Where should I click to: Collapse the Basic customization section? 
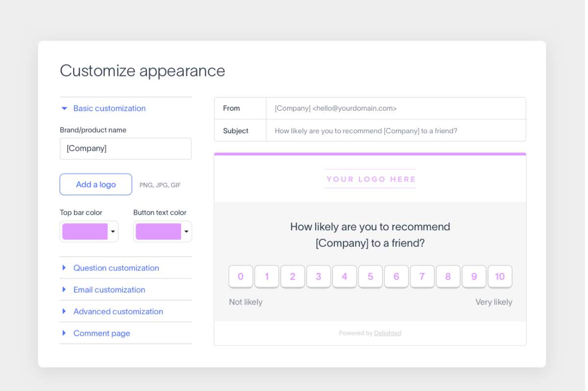(103, 108)
